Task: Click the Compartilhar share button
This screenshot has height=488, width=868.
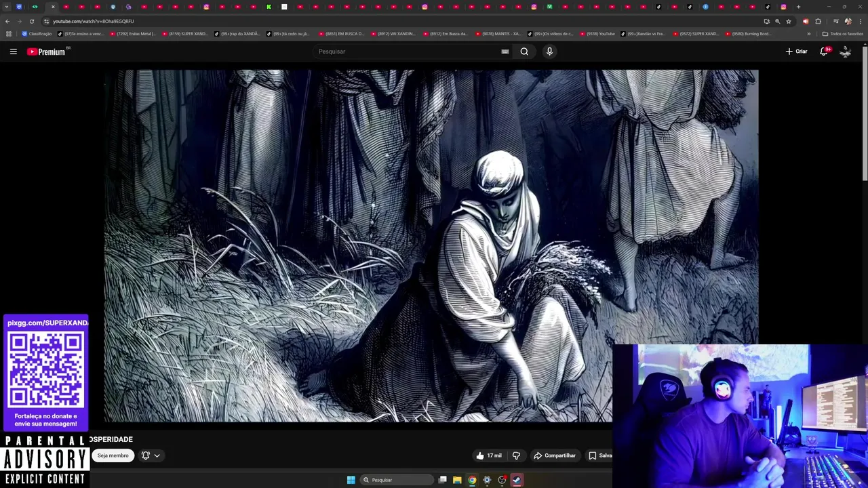Action: pyautogui.click(x=555, y=455)
